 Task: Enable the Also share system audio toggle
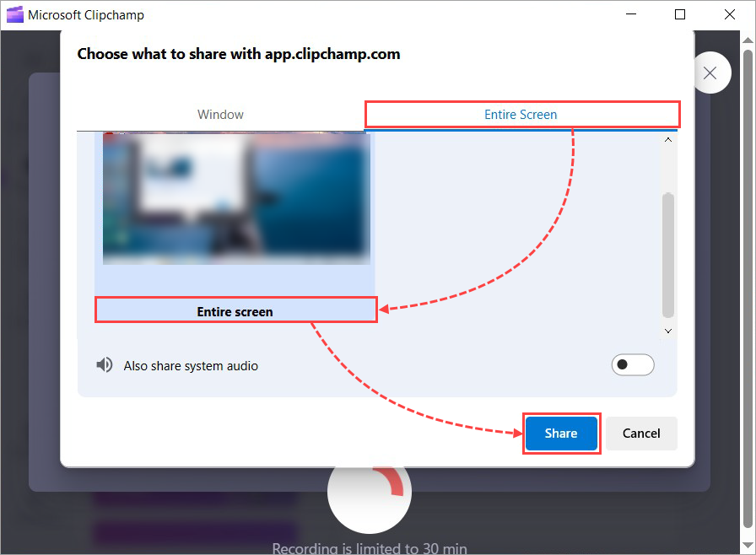[633, 364]
